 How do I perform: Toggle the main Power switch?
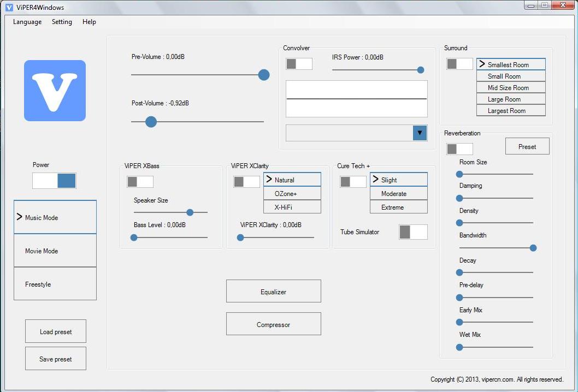[54, 181]
